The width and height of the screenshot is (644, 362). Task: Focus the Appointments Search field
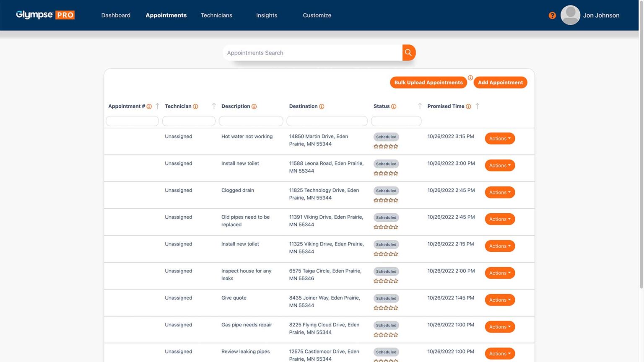pos(312,53)
